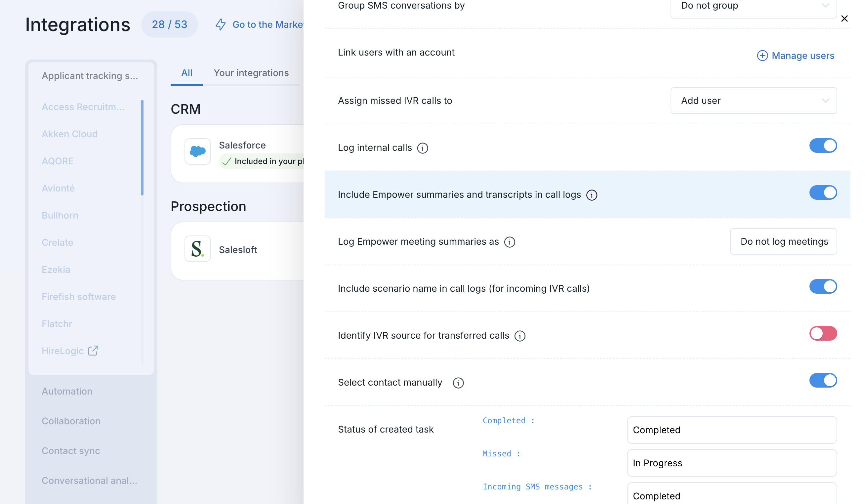Close the settings panel with the X icon

click(x=844, y=19)
